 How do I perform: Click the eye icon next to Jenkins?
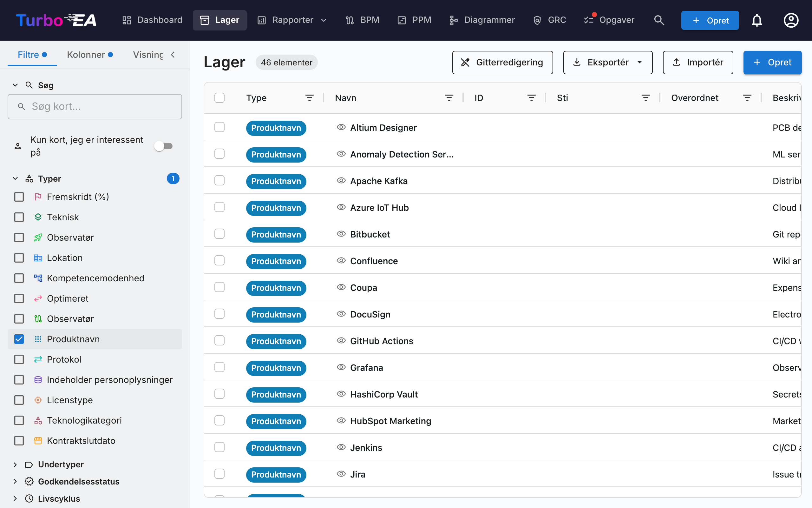point(341,447)
